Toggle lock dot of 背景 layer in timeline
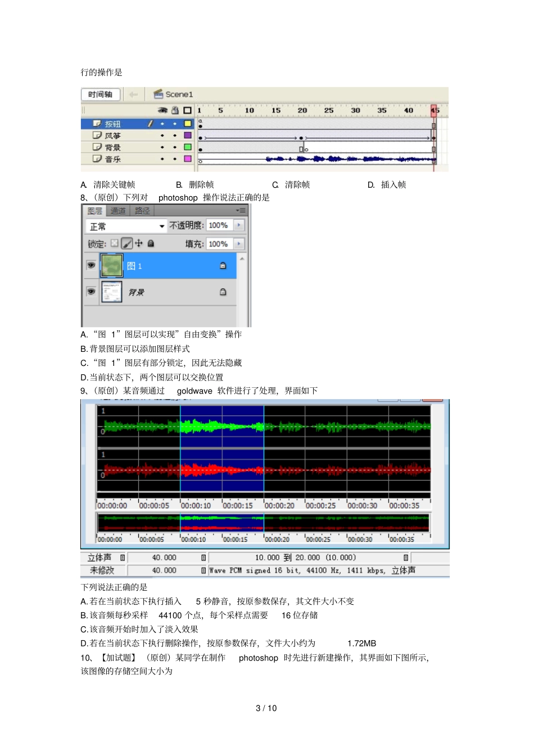Viewport: 534px width, 756px height. (175, 147)
